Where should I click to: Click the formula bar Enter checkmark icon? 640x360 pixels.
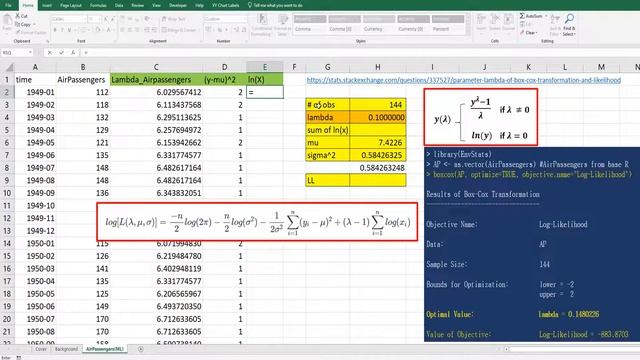tap(61, 52)
